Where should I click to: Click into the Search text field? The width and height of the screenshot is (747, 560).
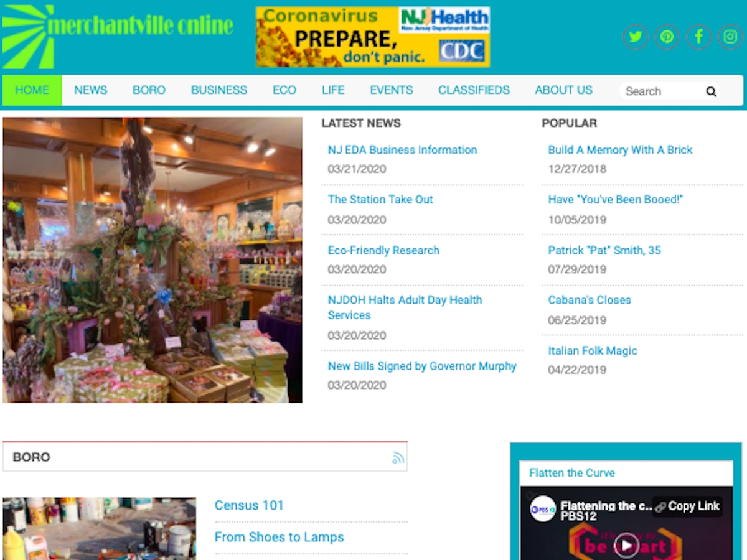click(x=660, y=91)
